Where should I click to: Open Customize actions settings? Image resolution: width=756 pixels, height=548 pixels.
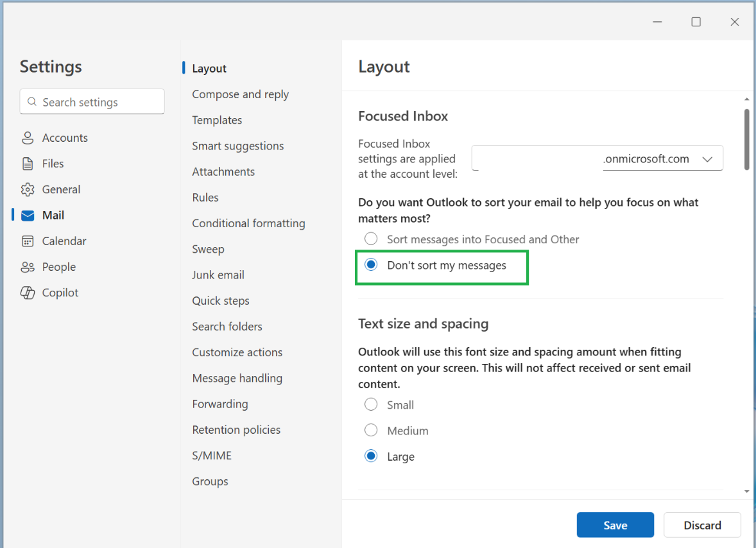click(x=237, y=352)
